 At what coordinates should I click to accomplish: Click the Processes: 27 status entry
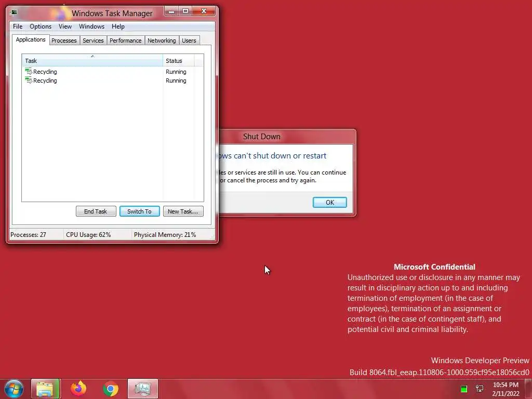(36, 235)
